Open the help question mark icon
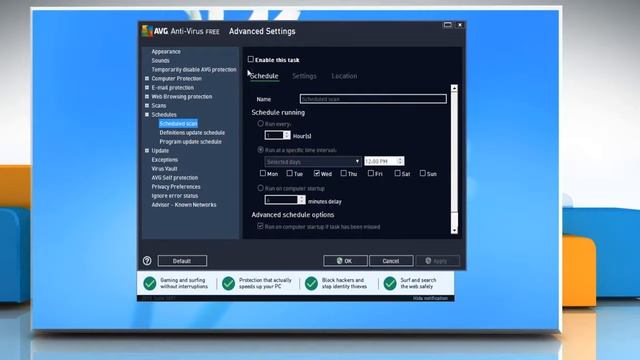Viewport: 640px width, 360px height. 147,261
